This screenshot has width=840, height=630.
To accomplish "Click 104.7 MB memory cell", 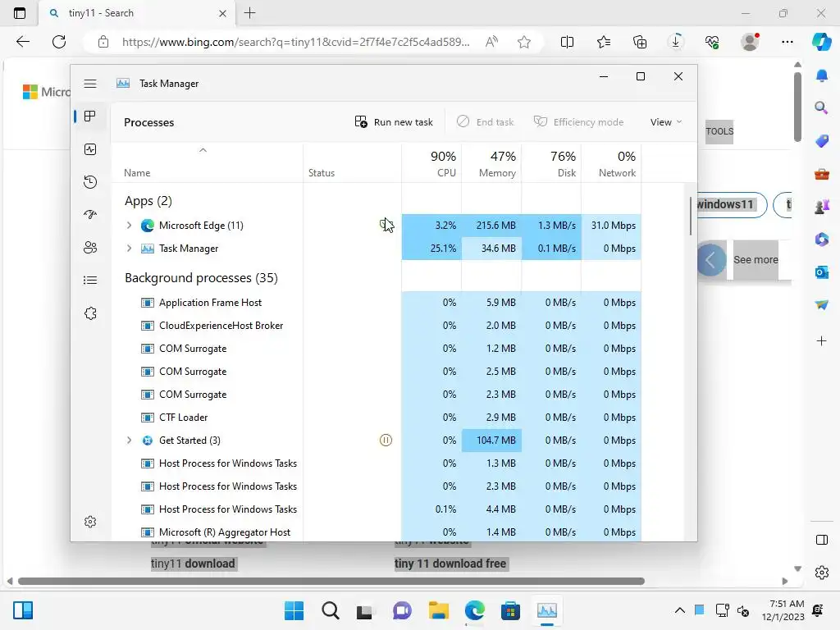I will click(x=492, y=441).
